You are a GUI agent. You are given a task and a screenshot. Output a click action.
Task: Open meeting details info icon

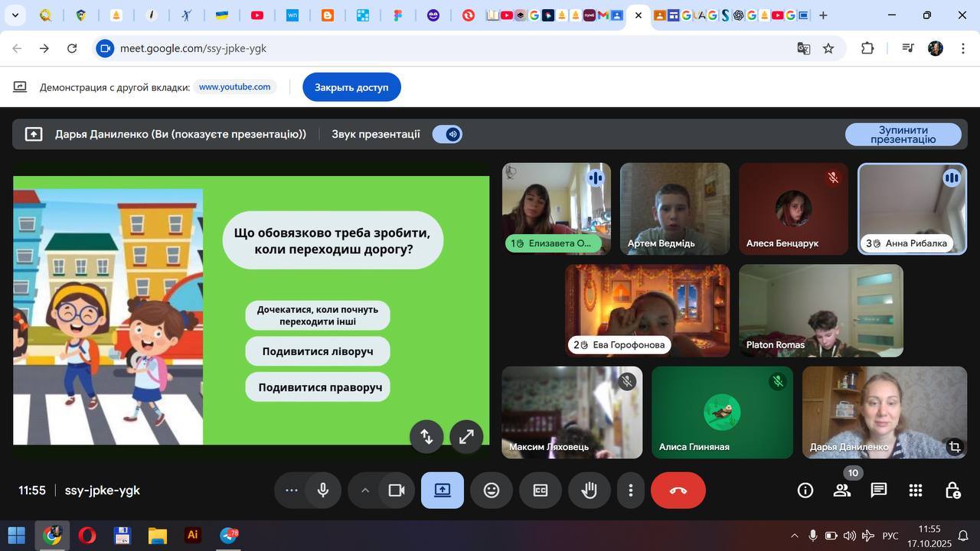(805, 491)
